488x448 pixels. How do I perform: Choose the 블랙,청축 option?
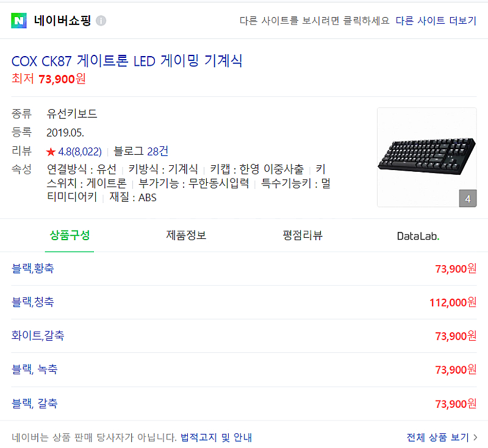tap(33, 302)
